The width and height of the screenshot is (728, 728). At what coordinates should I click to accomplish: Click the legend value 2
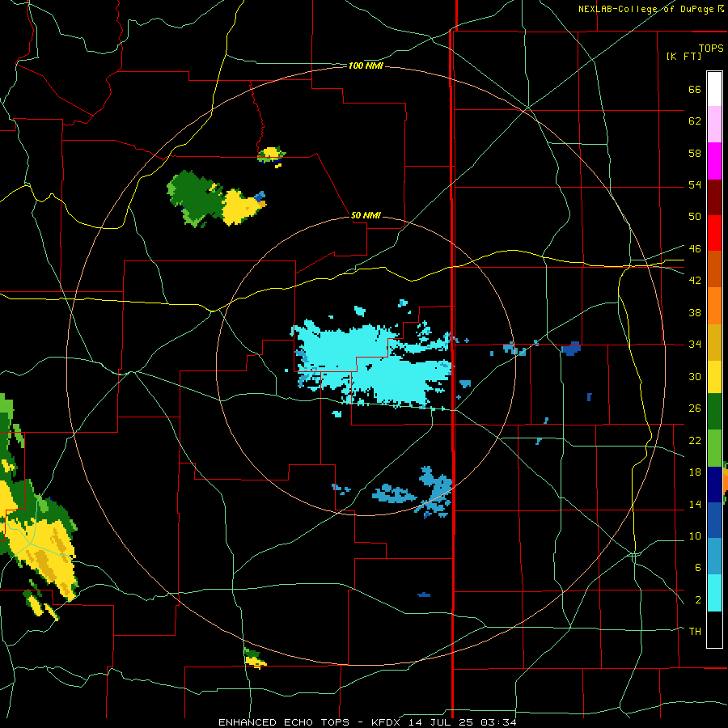[x=698, y=600]
